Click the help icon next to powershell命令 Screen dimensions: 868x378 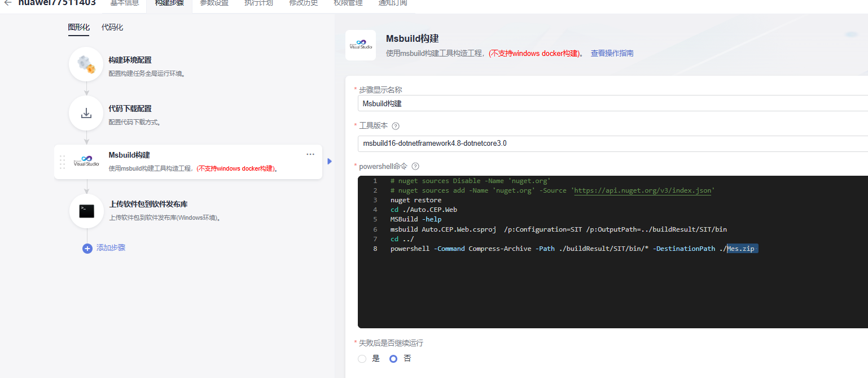tap(415, 167)
